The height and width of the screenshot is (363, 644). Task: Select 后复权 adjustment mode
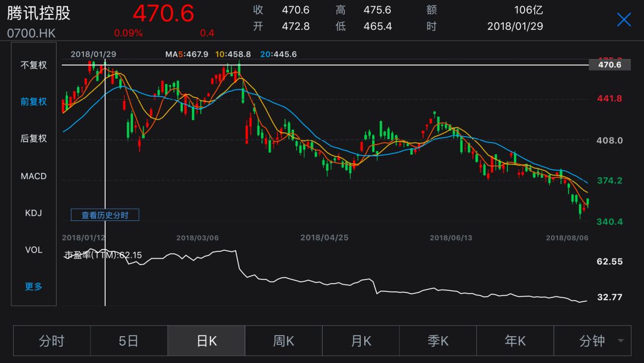coord(34,139)
